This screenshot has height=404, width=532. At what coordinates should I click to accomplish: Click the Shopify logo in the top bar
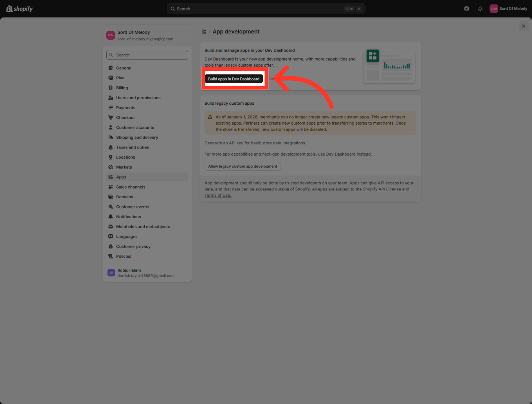coord(19,9)
